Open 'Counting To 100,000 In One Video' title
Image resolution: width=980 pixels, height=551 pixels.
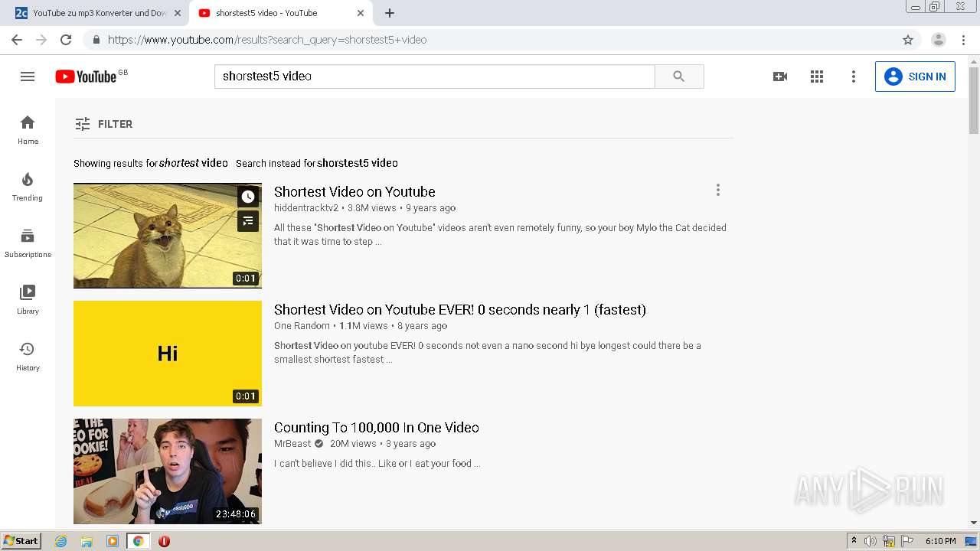pos(377,428)
